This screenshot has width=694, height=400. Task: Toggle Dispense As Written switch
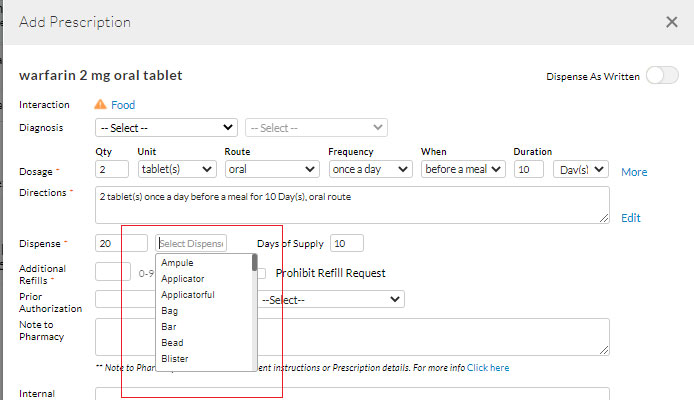click(x=662, y=75)
